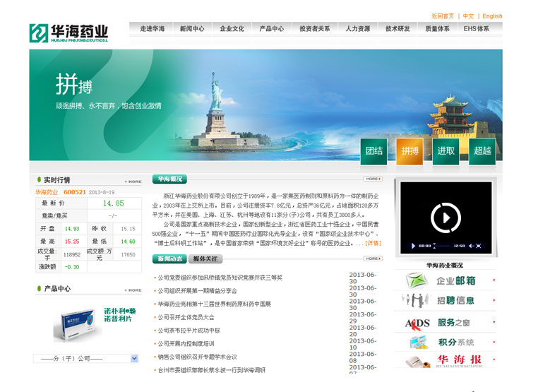This screenshot has height=392, width=538.
Task: Select the 团结 banner tile
Action: point(374,150)
